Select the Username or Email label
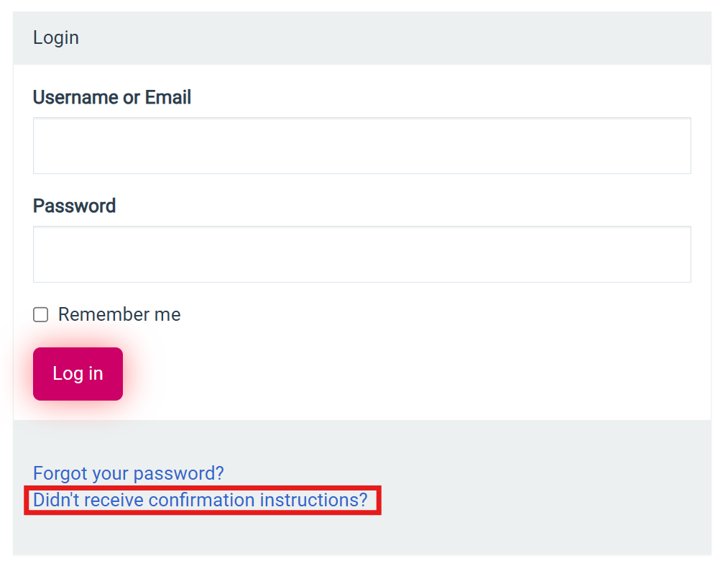 [111, 97]
